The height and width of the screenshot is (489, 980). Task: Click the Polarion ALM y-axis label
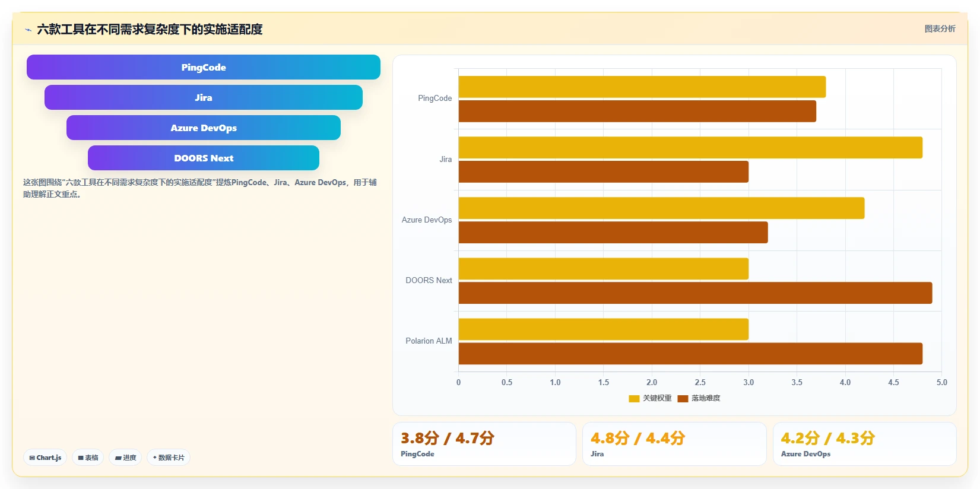(429, 341)
